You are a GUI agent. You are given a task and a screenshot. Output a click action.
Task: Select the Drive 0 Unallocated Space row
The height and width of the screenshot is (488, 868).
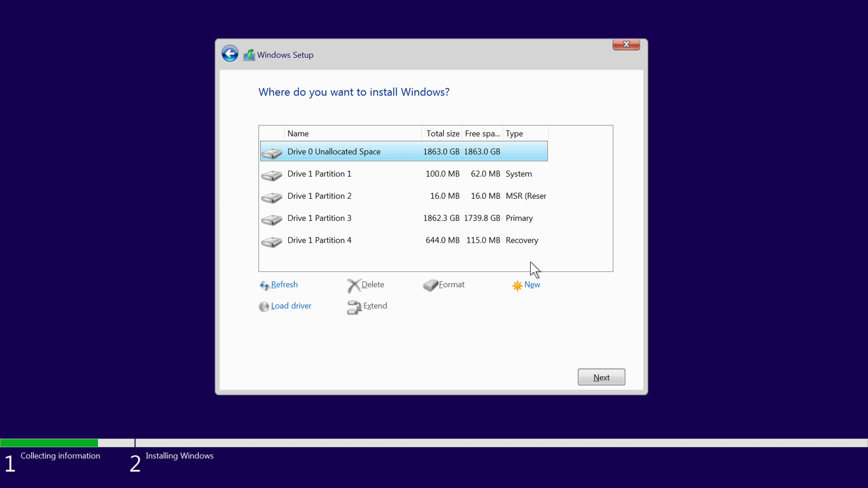pyautogui.click(x=404, y=151)
